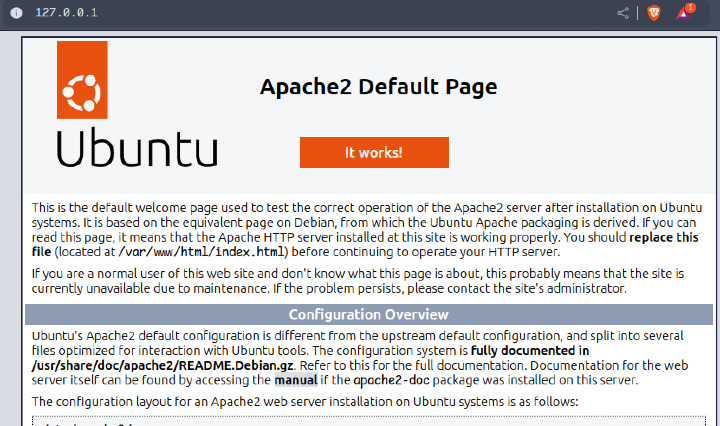Open Brave Rewards triangle icon with badge
Image resolution: width=720 pixels, height=426 pixels.
(x=685, y=12)
